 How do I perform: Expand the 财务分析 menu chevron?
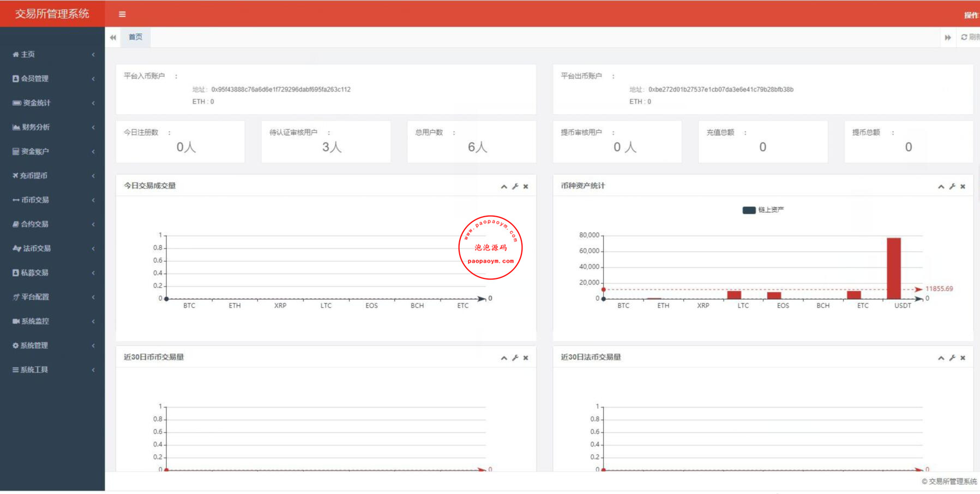pos(93,127)
